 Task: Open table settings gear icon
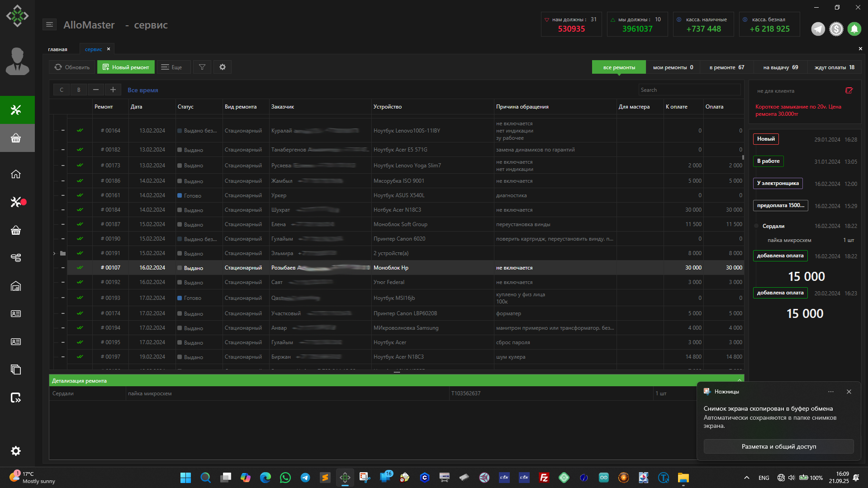[223, 67]
